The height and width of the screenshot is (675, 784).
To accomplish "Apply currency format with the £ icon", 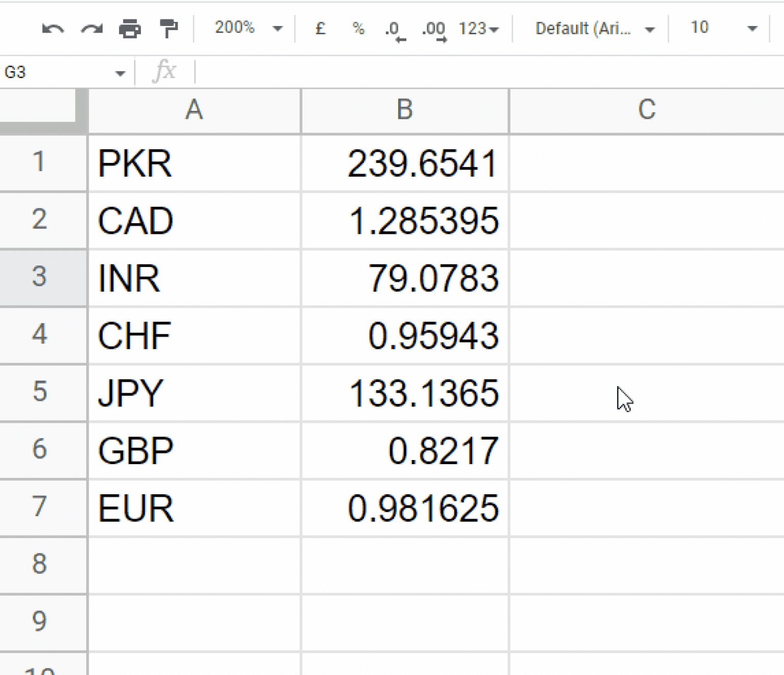I will (x=320, y=29).
